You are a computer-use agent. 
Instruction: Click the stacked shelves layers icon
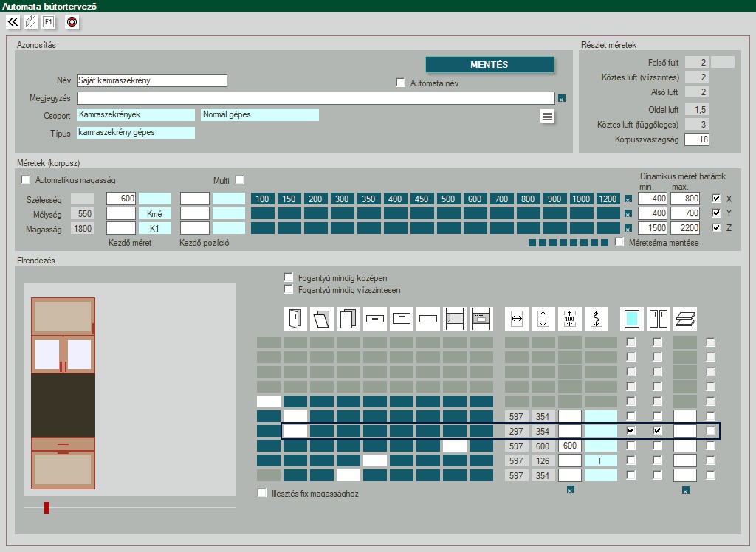685,319
